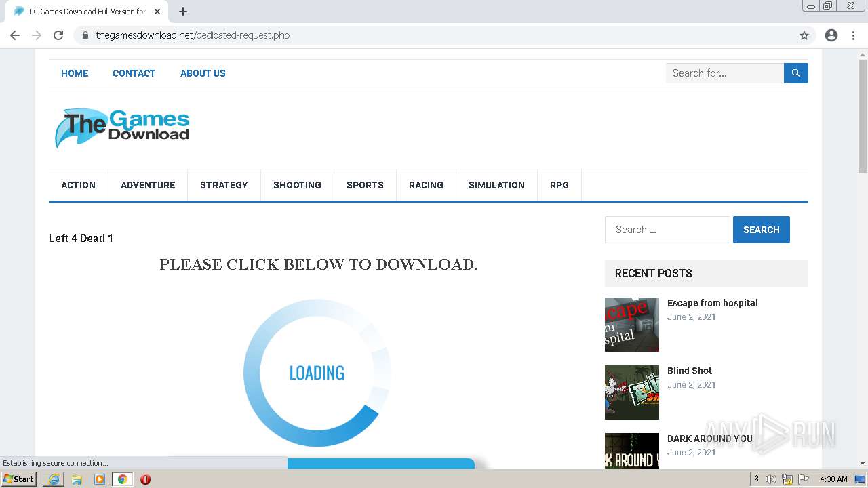
Task: Click the June 2, 2021 date under Blind Shot
Action: (692, 385)
